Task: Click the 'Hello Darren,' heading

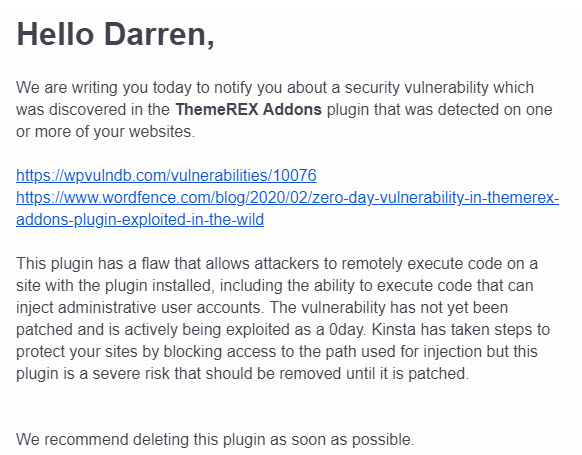Action: [x=115, y=34]
